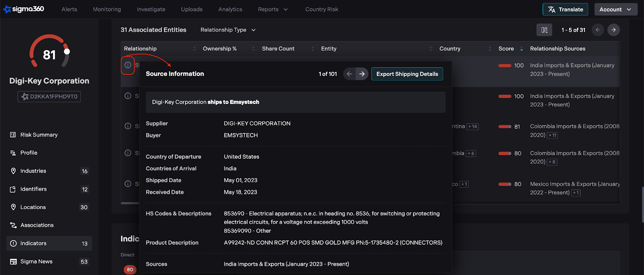Expand the Relationship Type dropdown
Image resolution: width=644 pixels, height=275 pixels.
[x=228, y=30]
